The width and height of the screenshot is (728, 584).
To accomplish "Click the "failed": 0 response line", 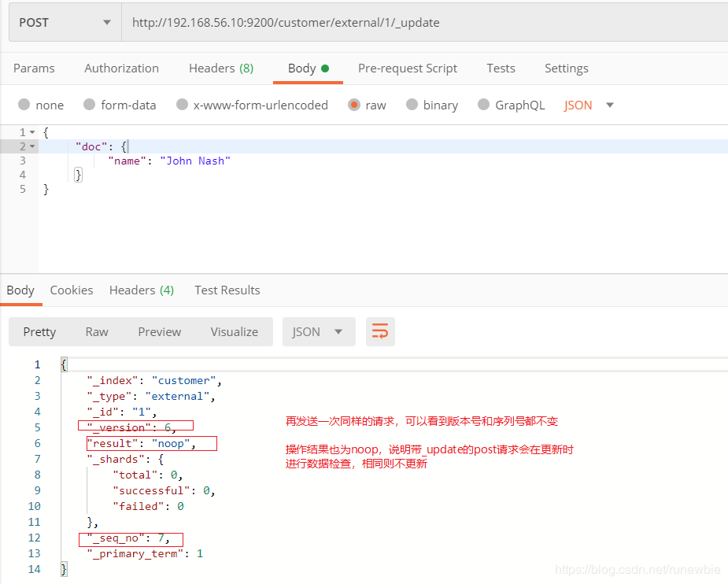I will click(148, 506).
